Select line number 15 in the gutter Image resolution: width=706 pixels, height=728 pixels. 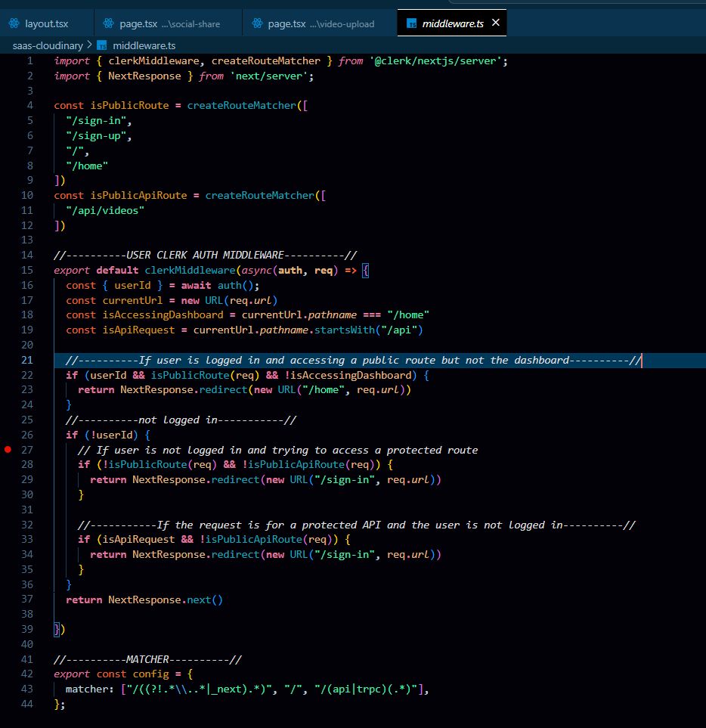pyautogui.click(x=28, y=270)
